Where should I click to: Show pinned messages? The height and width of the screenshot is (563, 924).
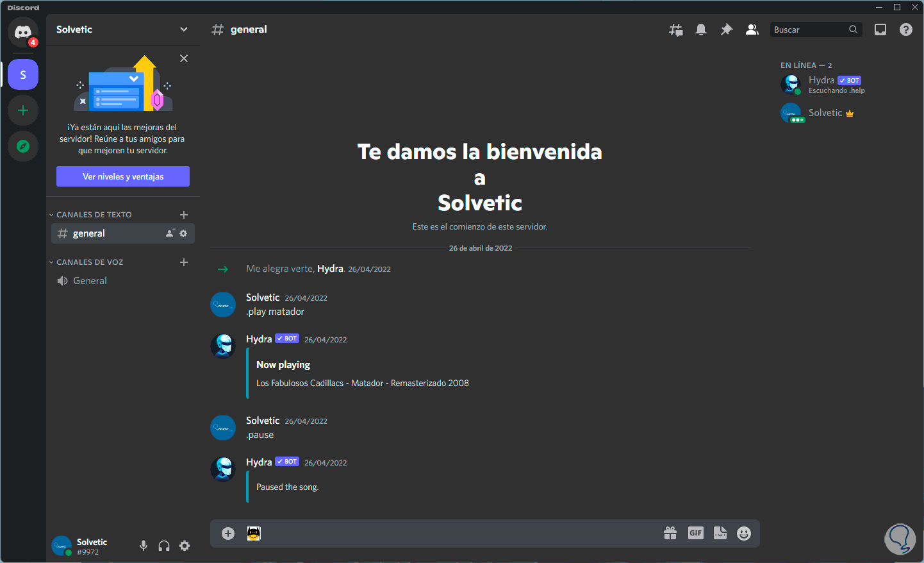point(727,29)
